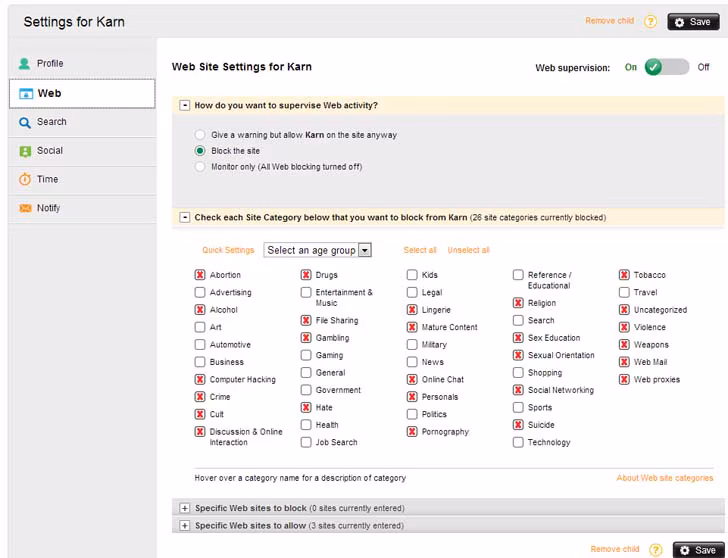Click the 'Unselect all' link
Image resolution: width=728 pixels, height=558 pixels.
[468, 250]
